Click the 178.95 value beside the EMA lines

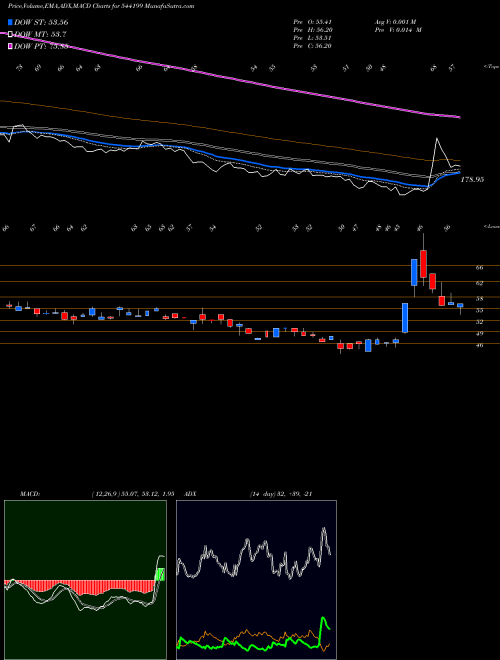pos(472,179)
